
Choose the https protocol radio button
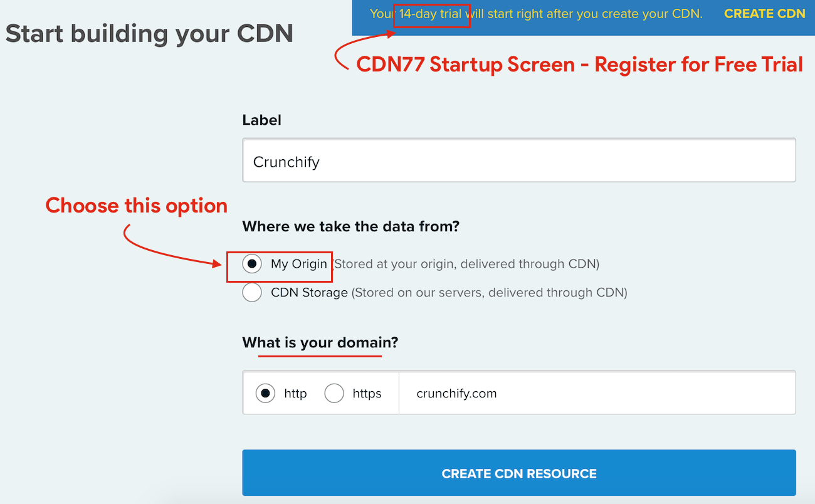pyautogui.click(x=334, y=394)
